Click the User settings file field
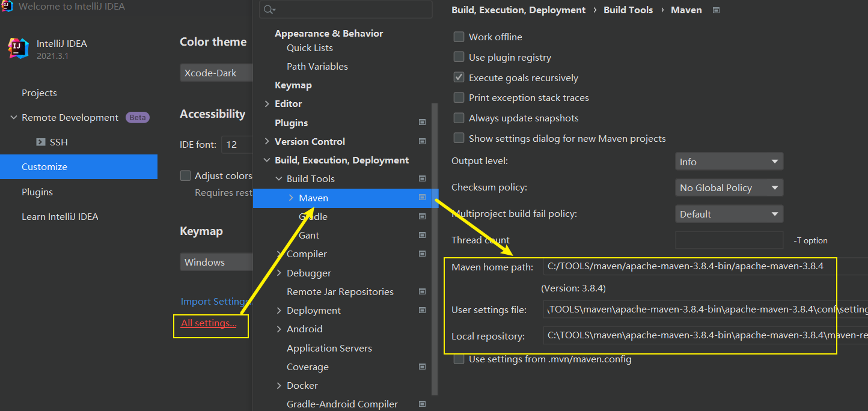The image size is (868, 411). point(706,309)
